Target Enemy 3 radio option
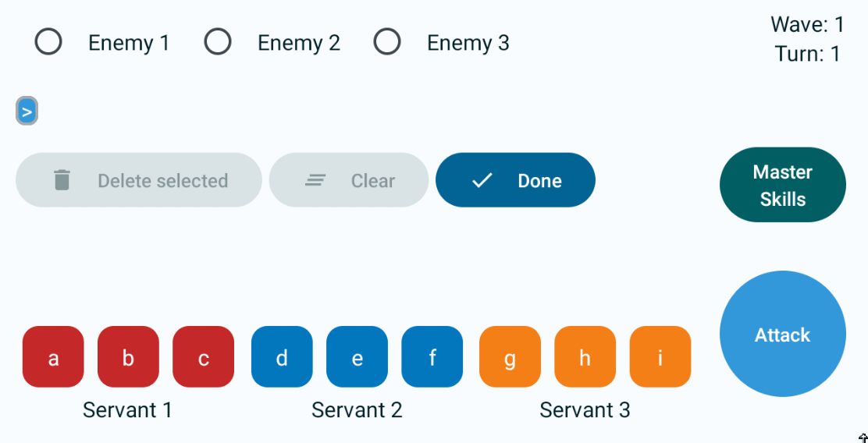Image resolution: width=868 pixels, height=443 pixels. point(387,41)
